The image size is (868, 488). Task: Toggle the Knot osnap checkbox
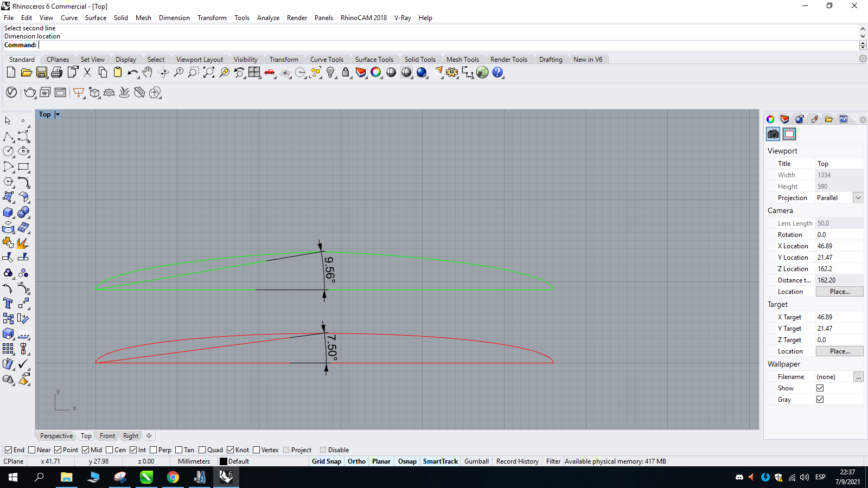point(231,450)
